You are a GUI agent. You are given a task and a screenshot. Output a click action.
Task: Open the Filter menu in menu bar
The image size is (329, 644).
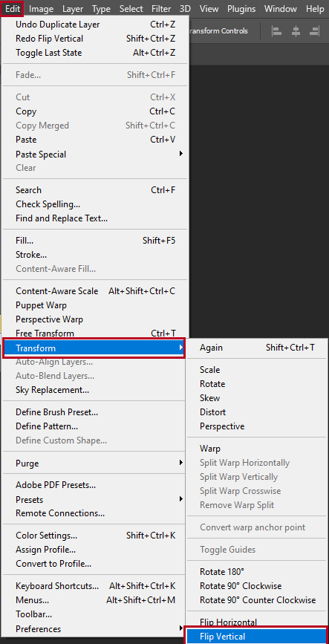point(161,9)
